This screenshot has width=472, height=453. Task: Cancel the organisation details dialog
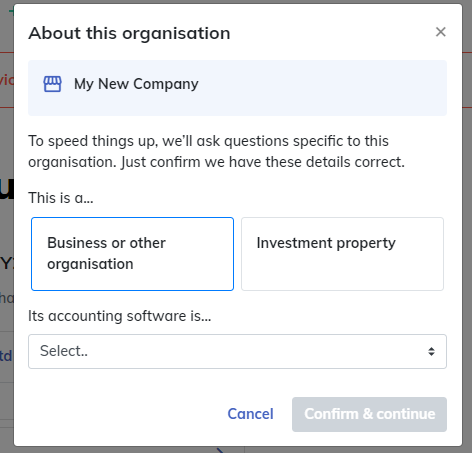pyautogui.click(x=250, y=414)
